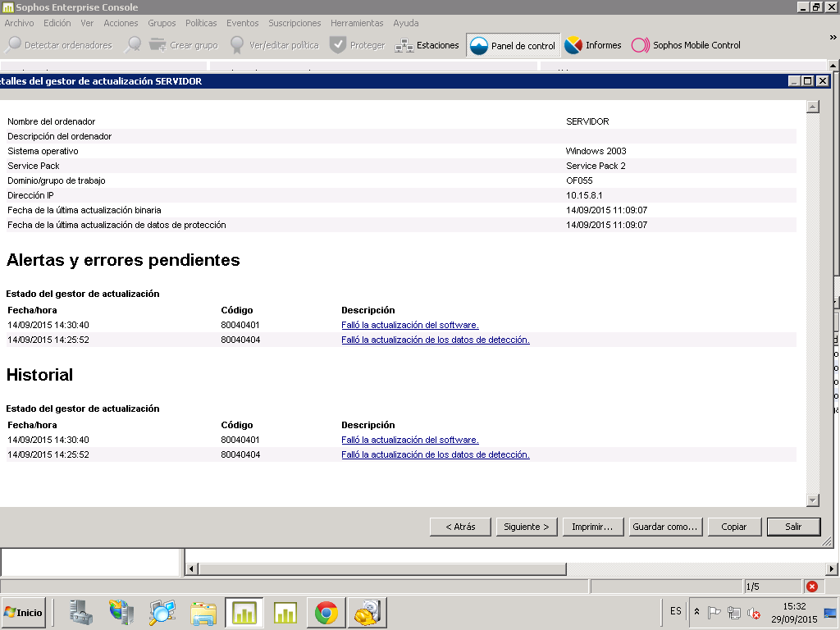Click the Ver/editar política ribbon icon

[x=237, y=45]
